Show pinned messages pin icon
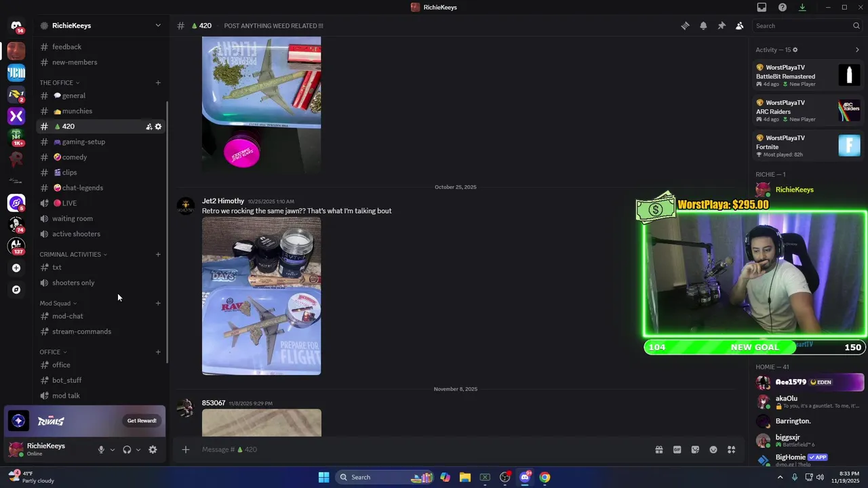 722,26
